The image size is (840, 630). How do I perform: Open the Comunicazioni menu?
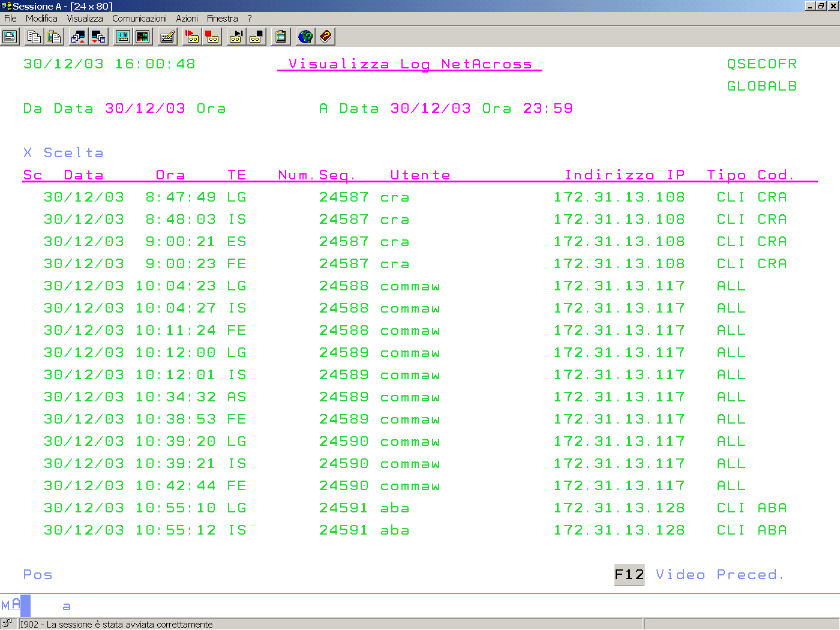(x=139, y=19)
